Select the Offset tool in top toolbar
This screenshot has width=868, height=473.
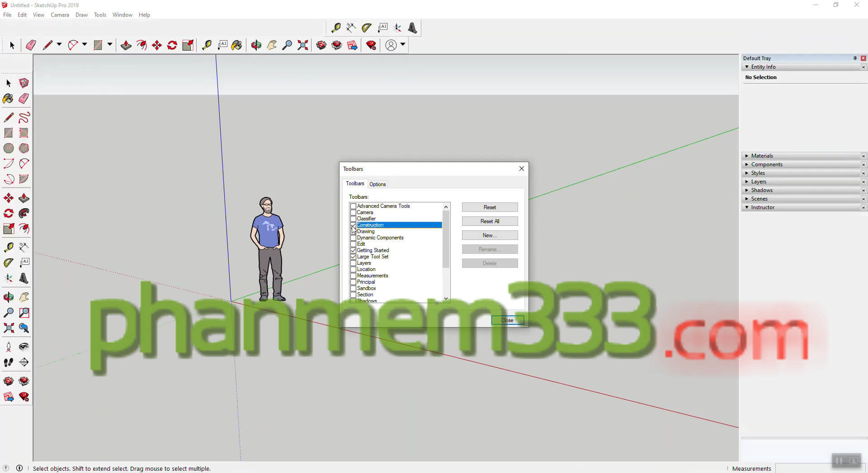click(142, 45)
